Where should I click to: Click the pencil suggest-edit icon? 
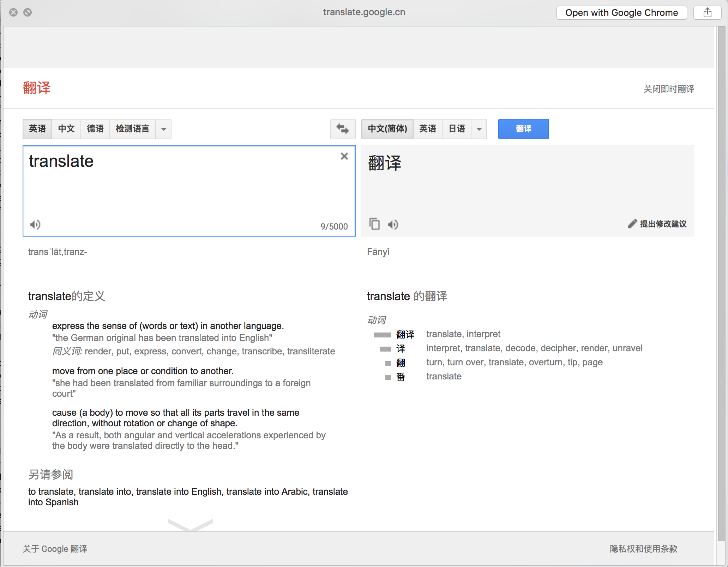point(632,224)
